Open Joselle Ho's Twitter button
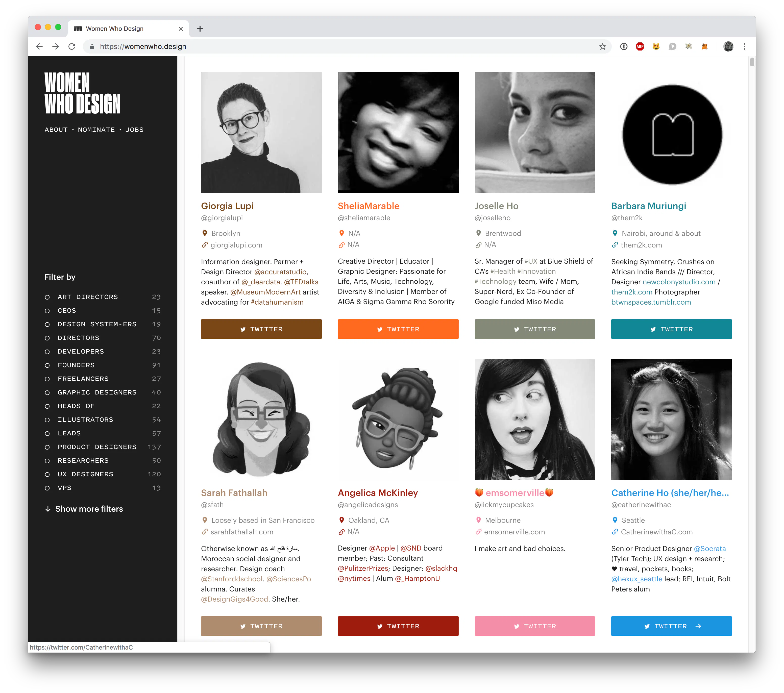The image size is (784, 693). [535, 329]
